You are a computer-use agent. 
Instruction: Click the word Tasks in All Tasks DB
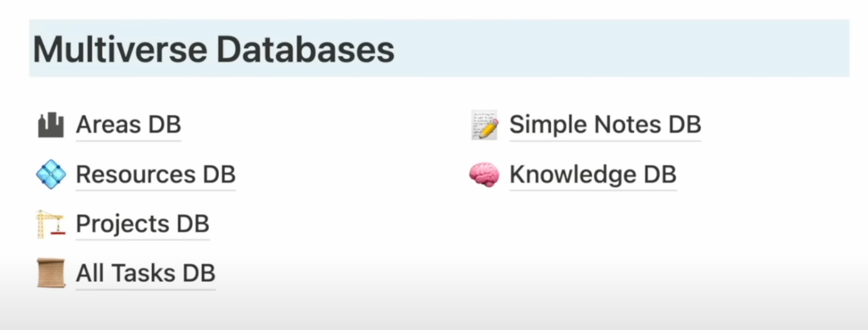pos(143,273)
